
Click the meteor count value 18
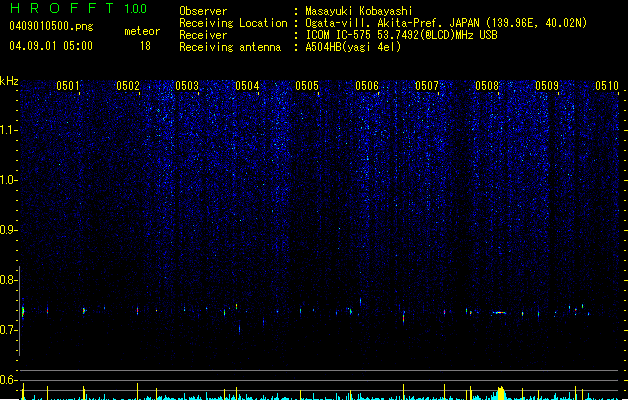[x=145, y=46]
